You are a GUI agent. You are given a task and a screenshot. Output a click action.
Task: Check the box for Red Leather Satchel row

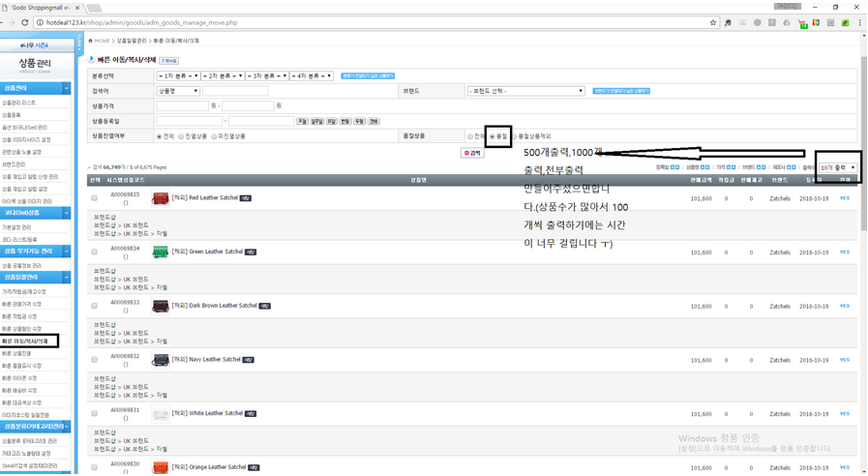(94, 198)
